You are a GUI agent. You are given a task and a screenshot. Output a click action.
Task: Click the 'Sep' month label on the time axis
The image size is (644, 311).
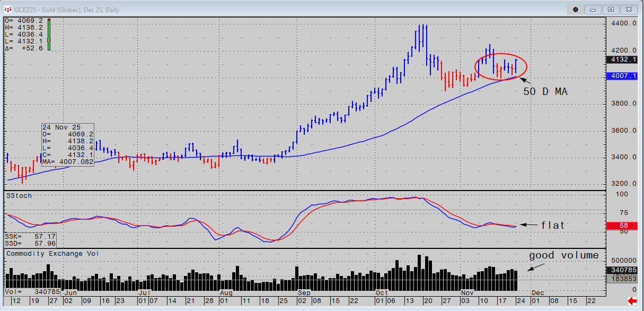point(304,292)
